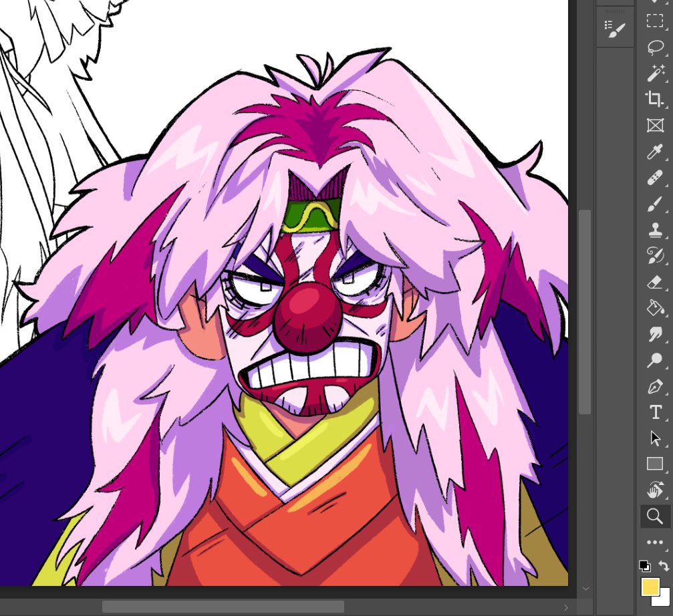This screenshot has height=616, width=673.
Task: Select the Zoom magnifier tool
Action: click(x=655, y=516)
